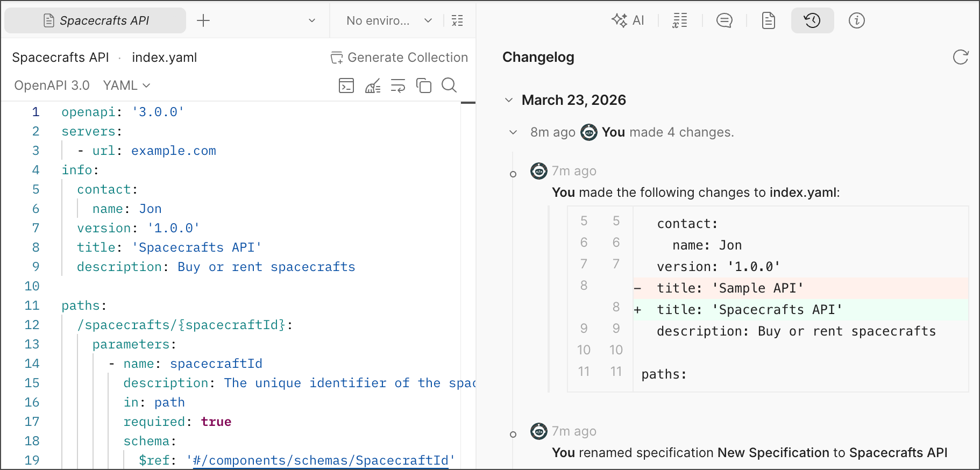Refresh the Changelog

[x=961, y=57]
